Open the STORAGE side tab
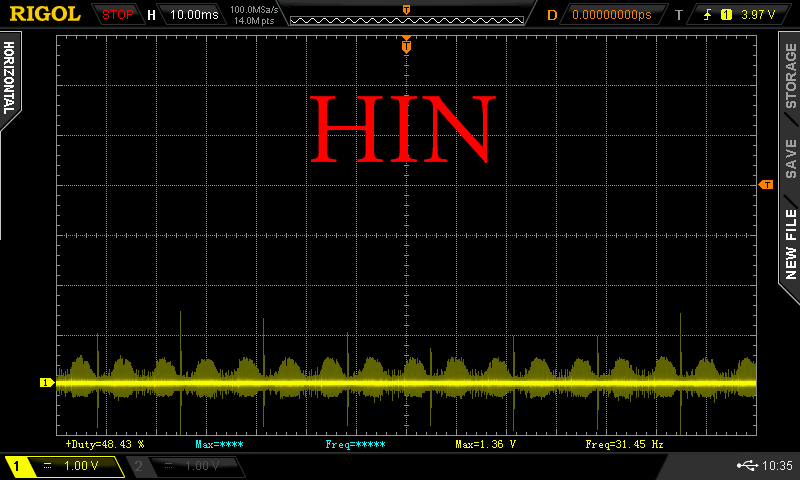The height and width of the screenshot is (480, 800). click(x=790, y=75)
